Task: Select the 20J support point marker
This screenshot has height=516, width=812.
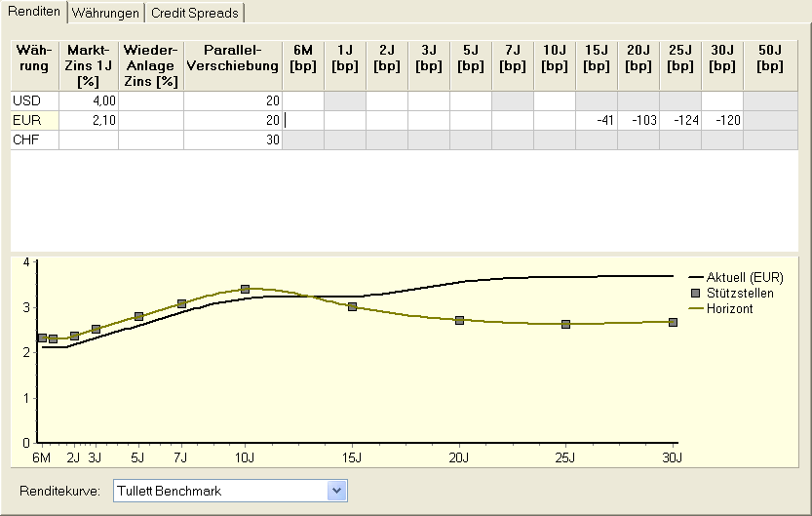Action: [459, 320]
